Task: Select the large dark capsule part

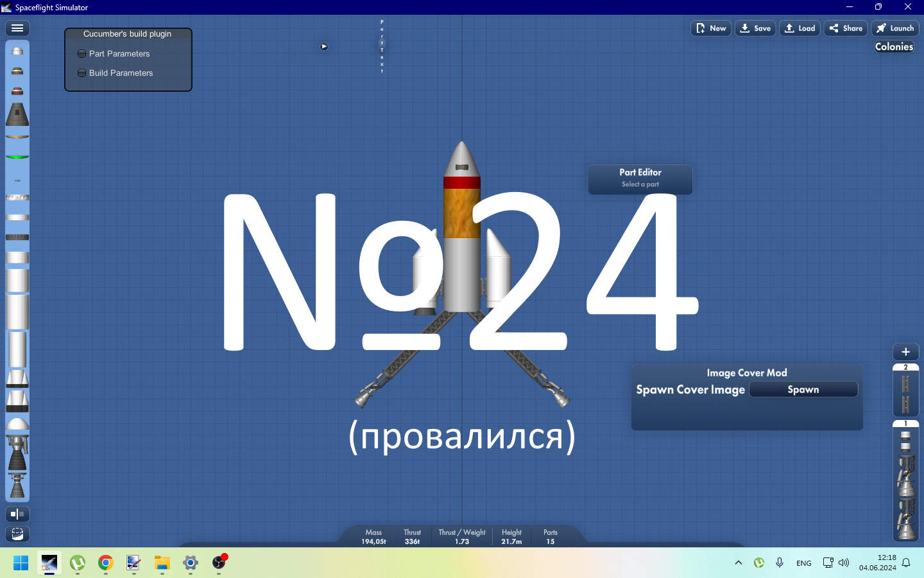Action: (17, 114)
